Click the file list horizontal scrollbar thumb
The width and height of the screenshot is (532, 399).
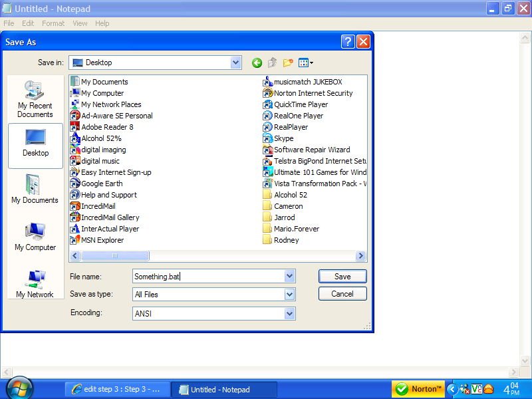coord(115,256)
